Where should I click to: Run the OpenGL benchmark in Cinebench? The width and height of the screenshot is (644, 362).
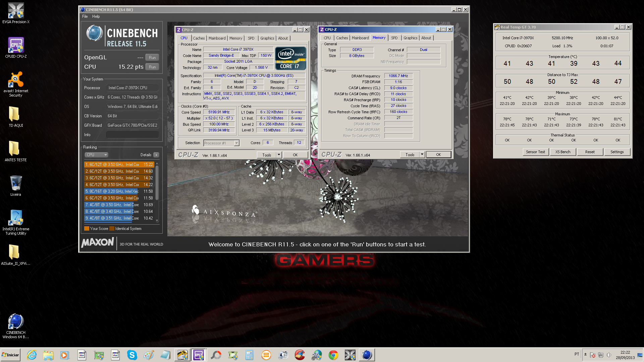(x=152, y=58)
